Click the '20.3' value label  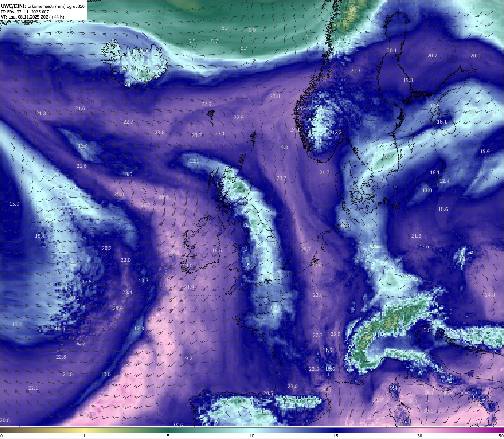point(356,71)
